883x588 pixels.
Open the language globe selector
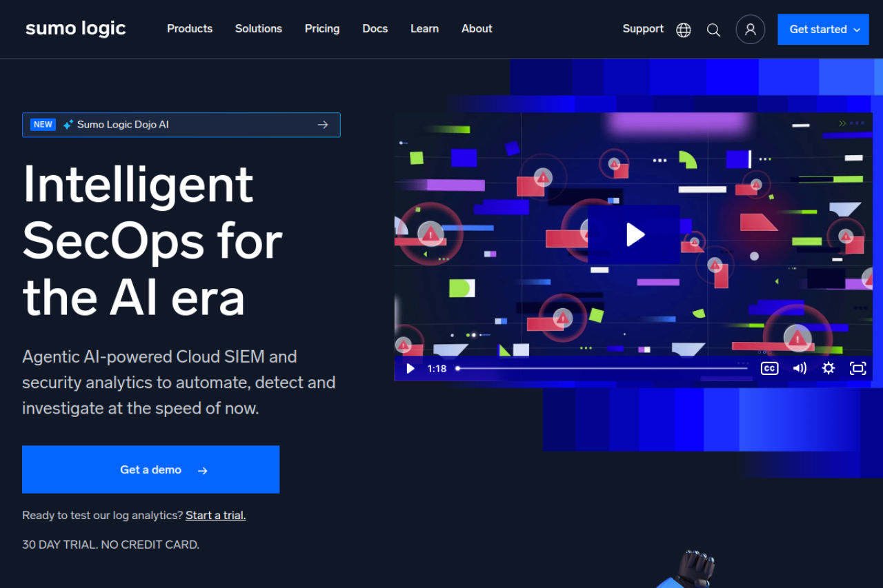(683, 30)
